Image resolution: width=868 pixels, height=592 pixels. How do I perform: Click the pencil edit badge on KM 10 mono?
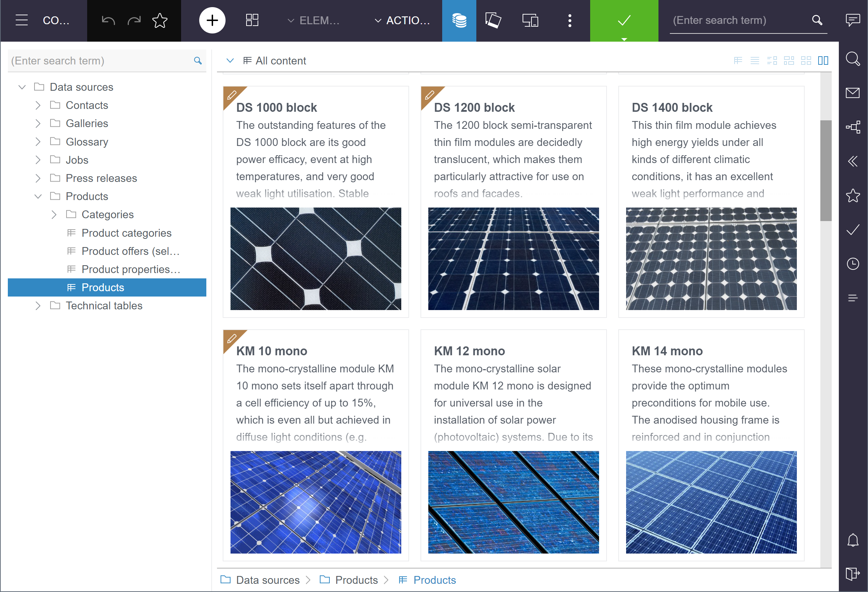[232, 339]
